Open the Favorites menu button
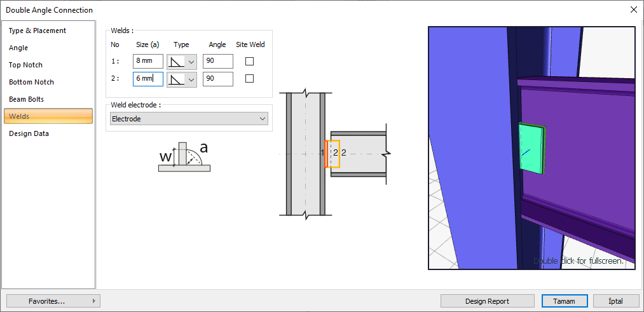Viewport: 644px width, 312px height. tap(53, 301)
